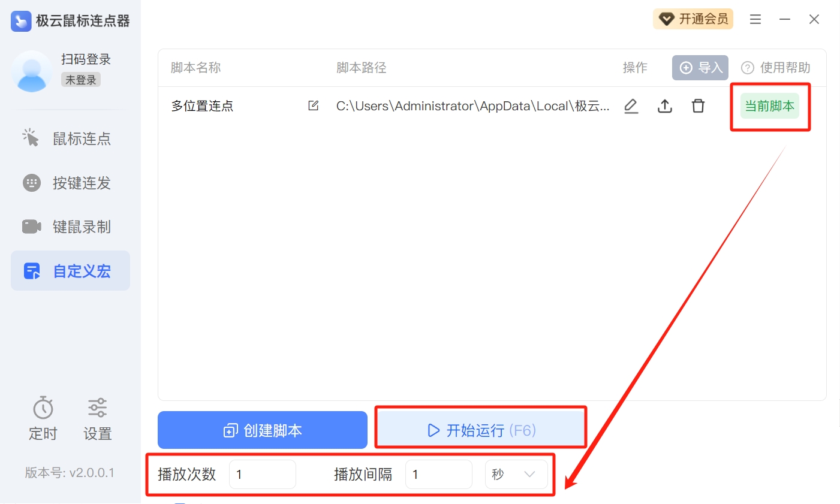Switch to the 按键连发 tab
Viewport: 840px width, 504px height.
pos(71,183)
